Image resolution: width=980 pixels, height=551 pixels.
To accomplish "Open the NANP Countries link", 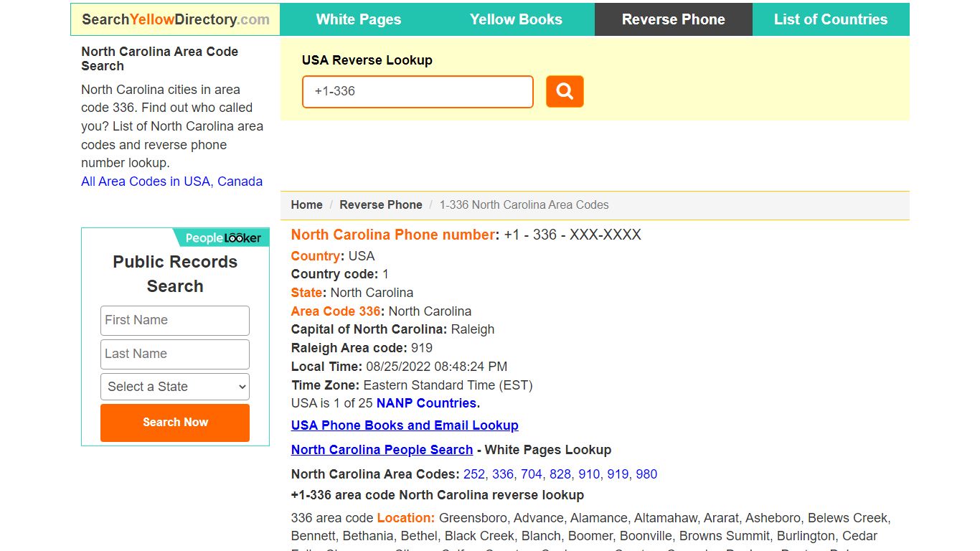I will pyautogui.click(x=427, y=403).
